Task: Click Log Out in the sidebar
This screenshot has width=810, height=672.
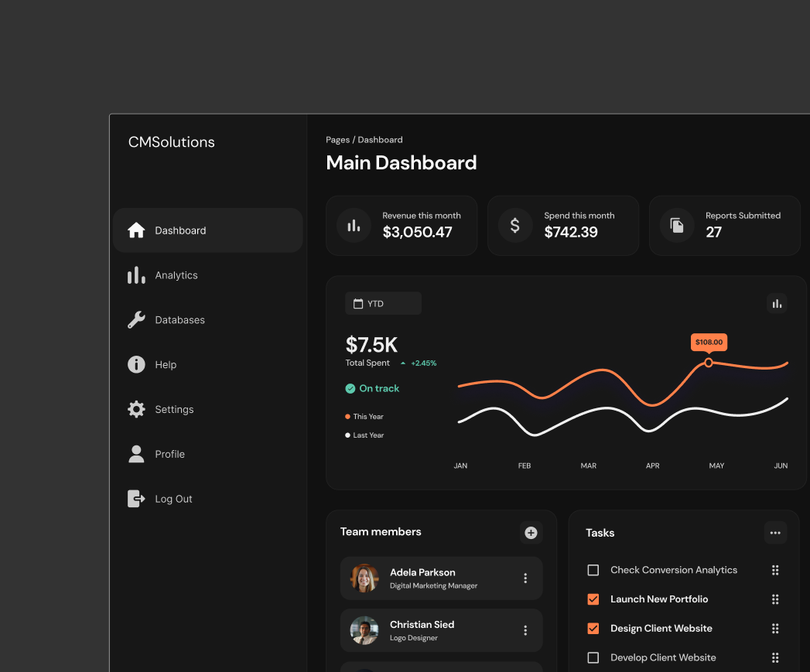Action: pos(136,499)
